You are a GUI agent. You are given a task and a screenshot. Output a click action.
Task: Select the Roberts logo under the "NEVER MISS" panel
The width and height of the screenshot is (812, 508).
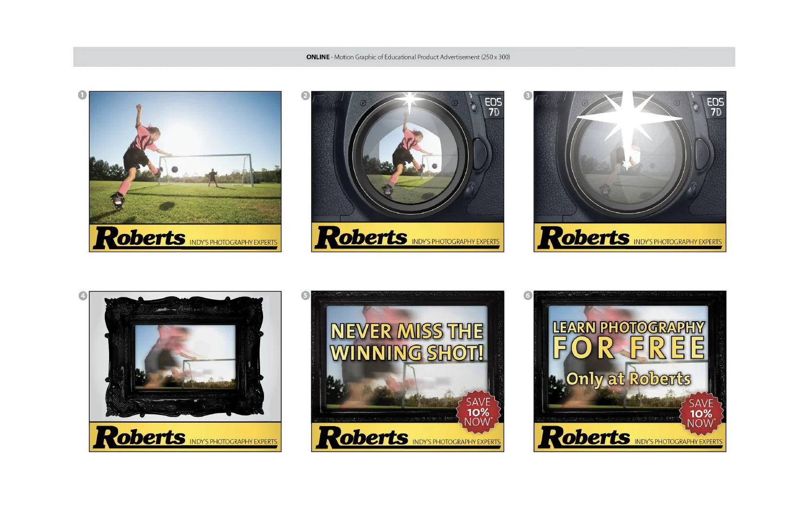pos(362,437)
